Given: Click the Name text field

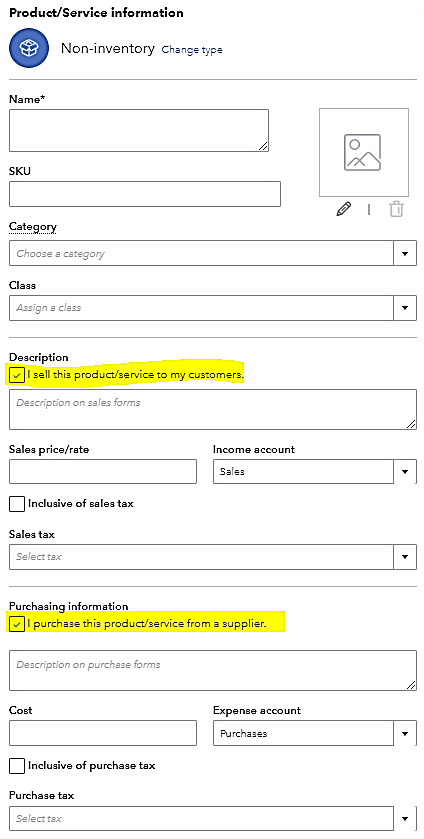Looking at the screenshot, I should pos(139,131).
